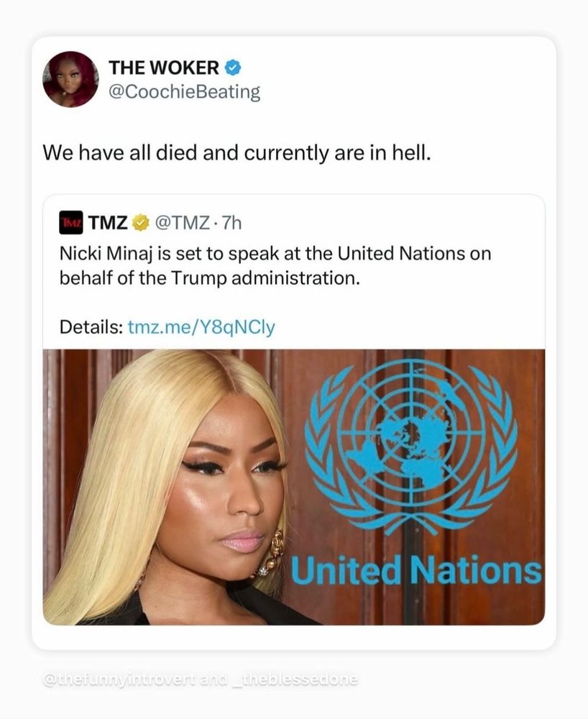This screenshot has height=719, width=588.
Task: Click the THE WOKER display name
Action: pyautogui.click(x=164, y=68)
